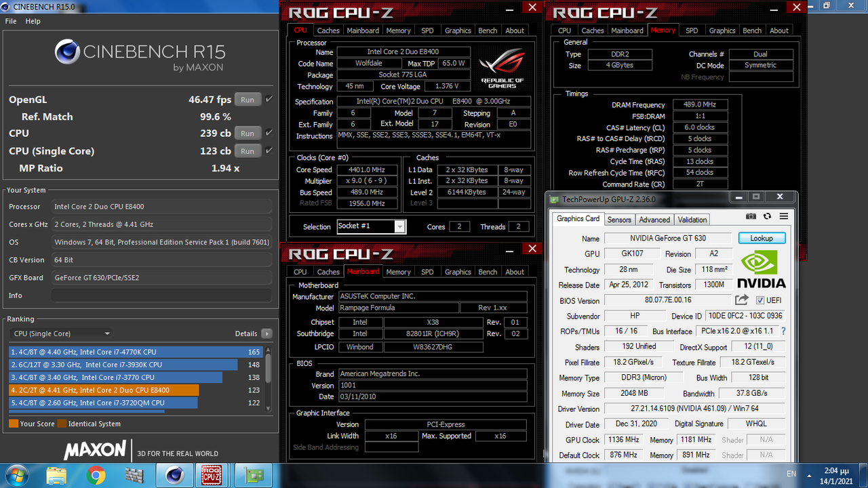Screen dimensions: 868x488
Task: Open Memory tab in the CPU-Z Mainboard window
Action: 399,272
